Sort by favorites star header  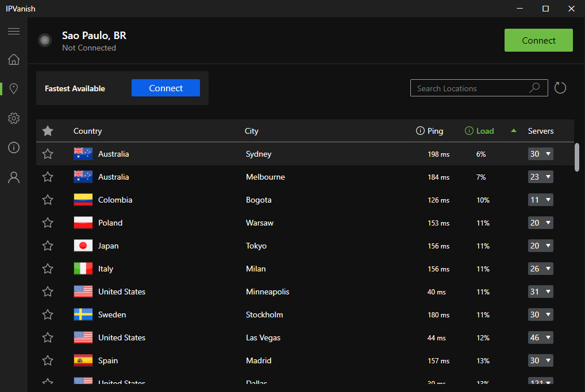pyautogui.click(x=48, y=131)
